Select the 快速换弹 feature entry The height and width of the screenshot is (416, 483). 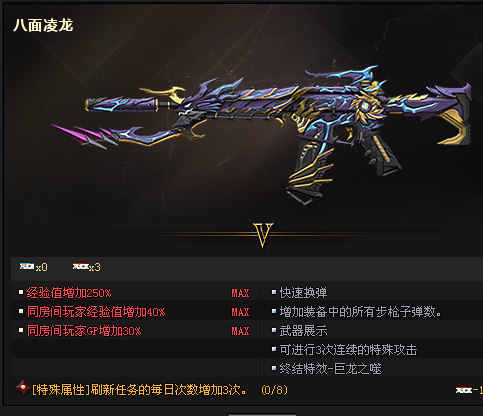303,293
